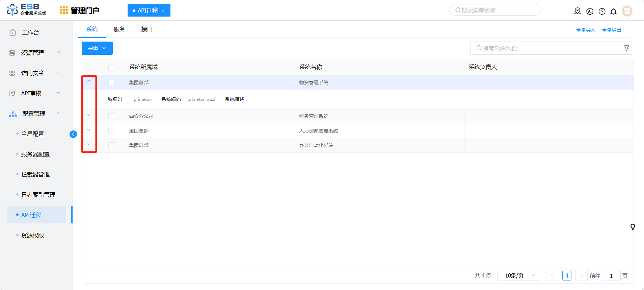
Task: Open the 10条/页 page size dropdown
Action: click(517, 275)
